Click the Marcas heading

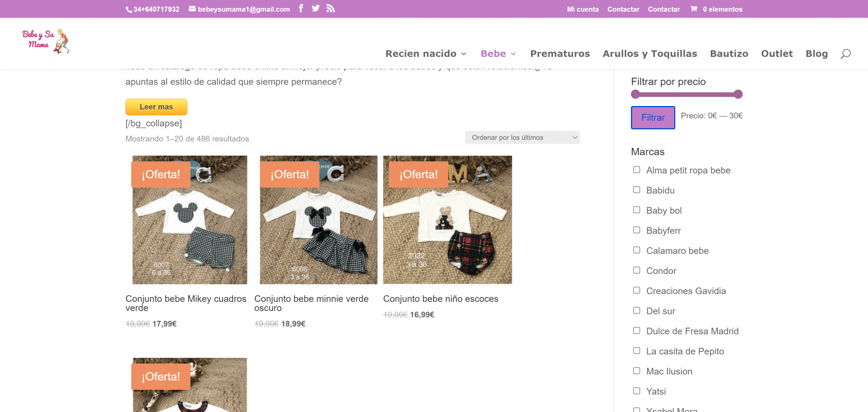click(647, 152)
